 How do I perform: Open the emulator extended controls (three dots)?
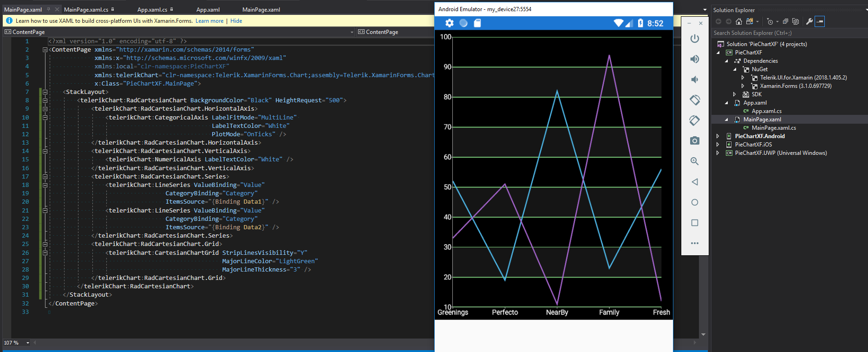(694, 243)
